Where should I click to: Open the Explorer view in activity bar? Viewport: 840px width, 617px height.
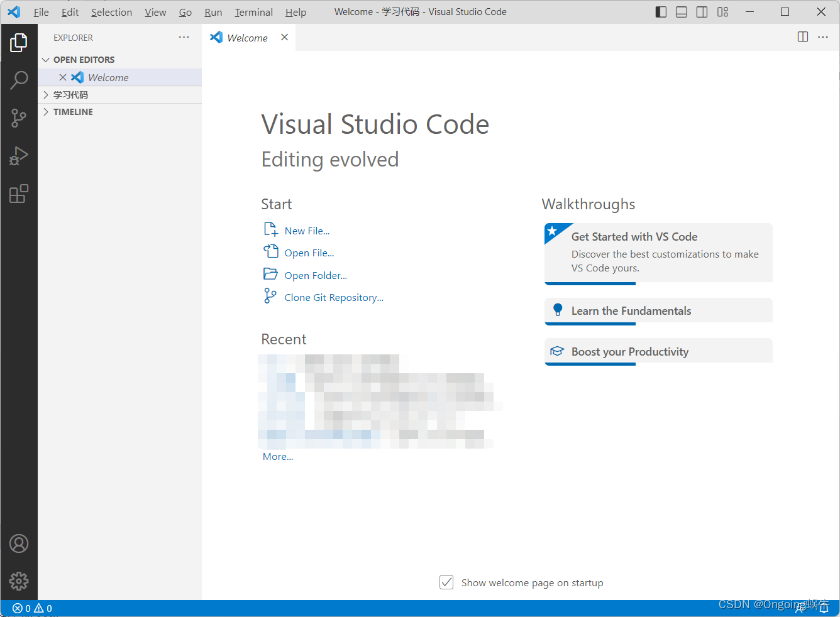tap(19, 43)
